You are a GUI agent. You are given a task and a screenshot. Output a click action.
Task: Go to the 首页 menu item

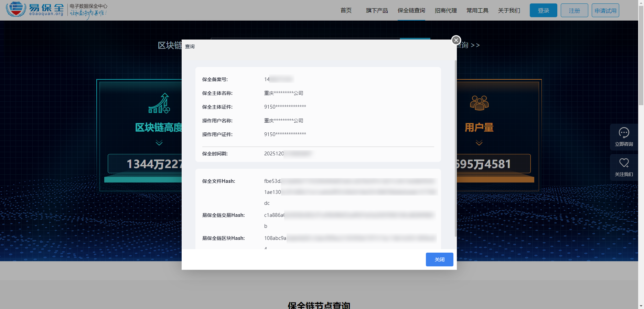[x=346, y=11]
